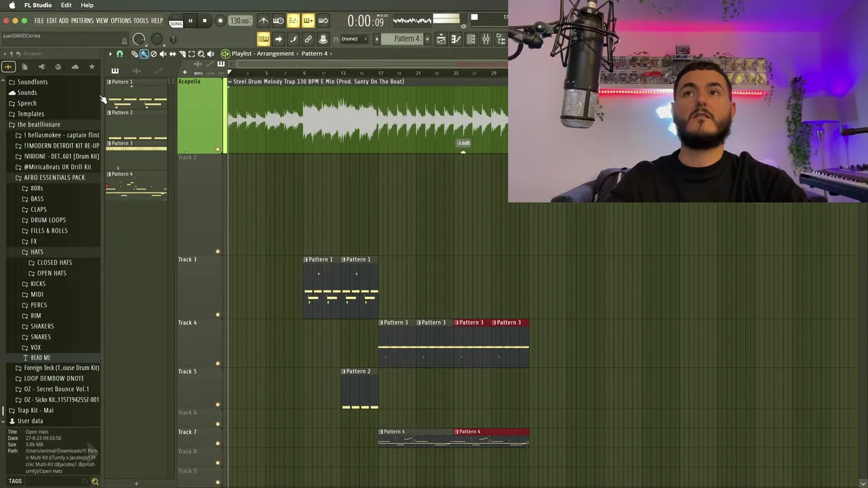The image size is (868, 488).
Task: Select the Slip tool in playlist toolbar
Action: (x=172, y=54)
